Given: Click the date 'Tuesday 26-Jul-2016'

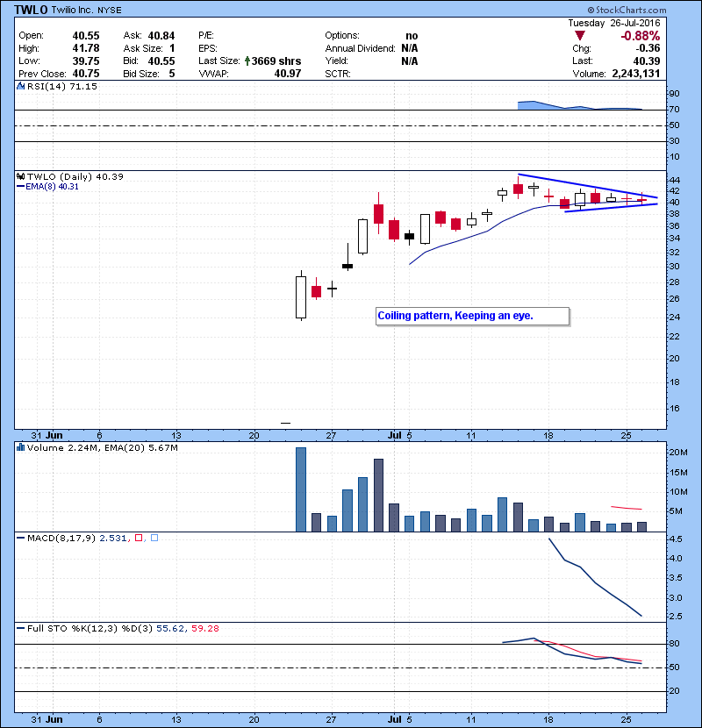Looking at the screenshot, I should pyautogui.click(x=613, y=23).
